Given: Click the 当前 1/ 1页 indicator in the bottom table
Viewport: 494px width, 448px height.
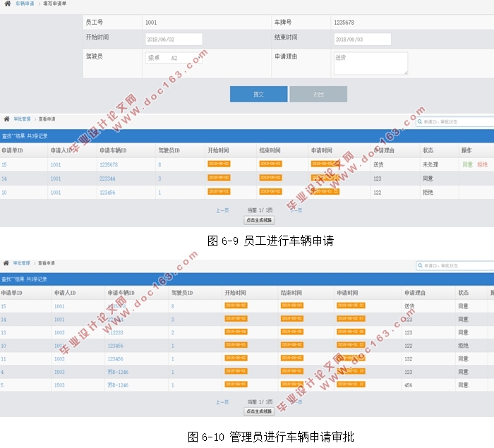Looking at the screenshot, I should (260, 401).
